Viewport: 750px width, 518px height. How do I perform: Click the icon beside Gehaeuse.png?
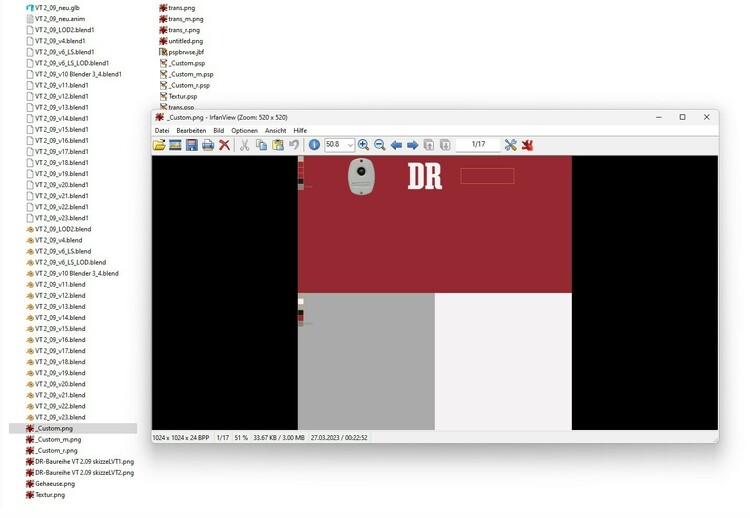click(x=30, y=484)
